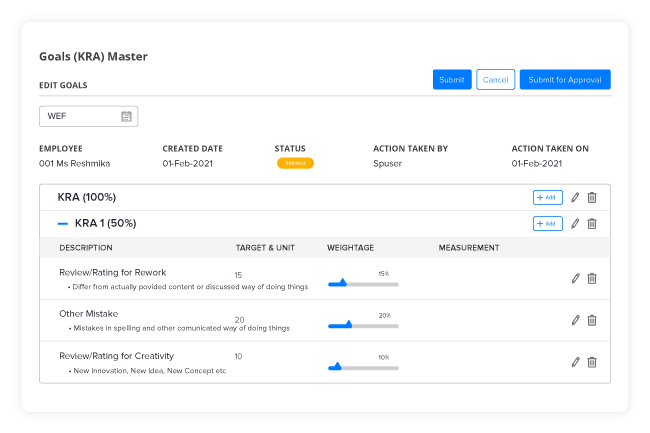650x433 pixels.
Task: Add a goal under KRA 1 (50%)
Action: tap(547, 224)
